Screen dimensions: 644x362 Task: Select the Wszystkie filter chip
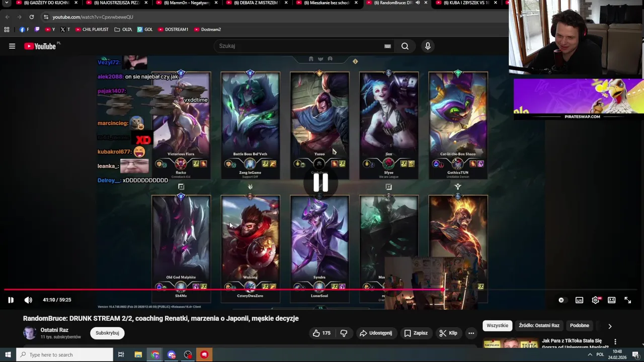[x=497, y=326]
